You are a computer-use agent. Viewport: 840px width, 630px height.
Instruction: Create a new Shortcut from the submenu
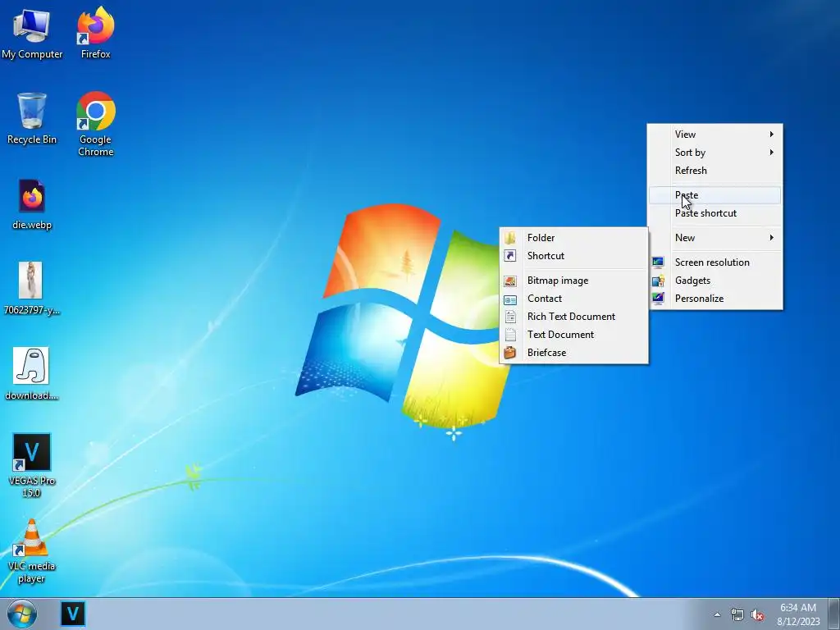click(x=573, y=256)
